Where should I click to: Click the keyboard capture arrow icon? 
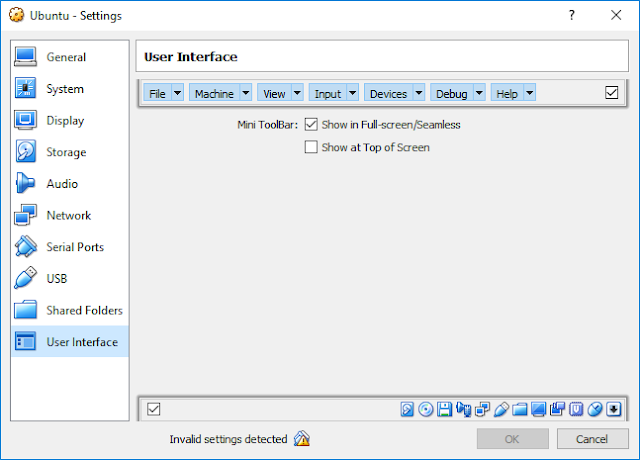pyautogui.click(x=613, y=409)
